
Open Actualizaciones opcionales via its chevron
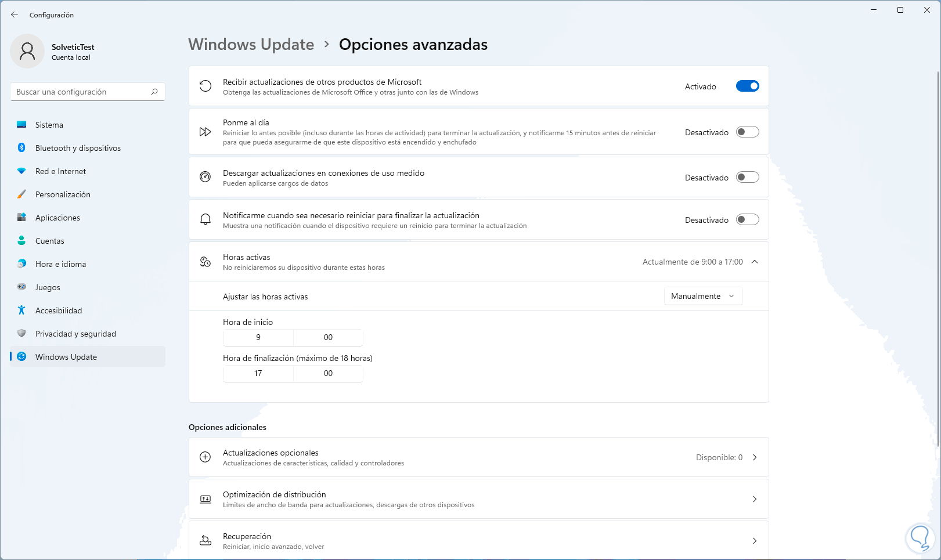pos(755,457)
